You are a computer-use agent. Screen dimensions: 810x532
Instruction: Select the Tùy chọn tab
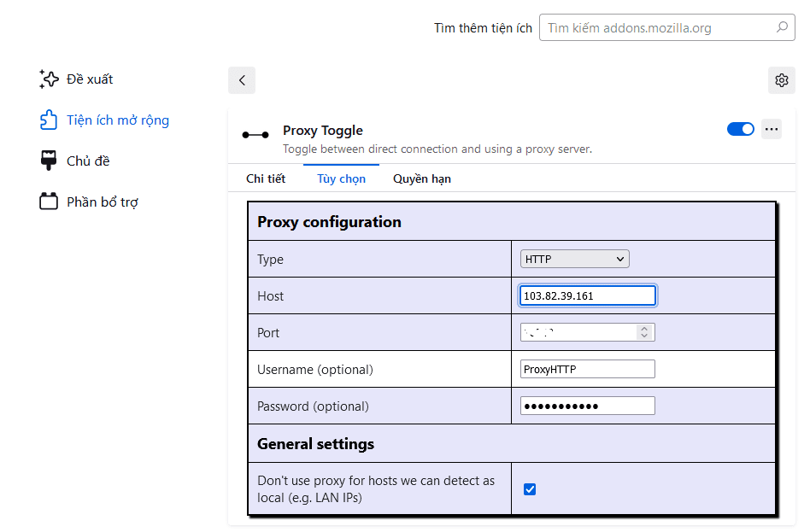point(342,178)
